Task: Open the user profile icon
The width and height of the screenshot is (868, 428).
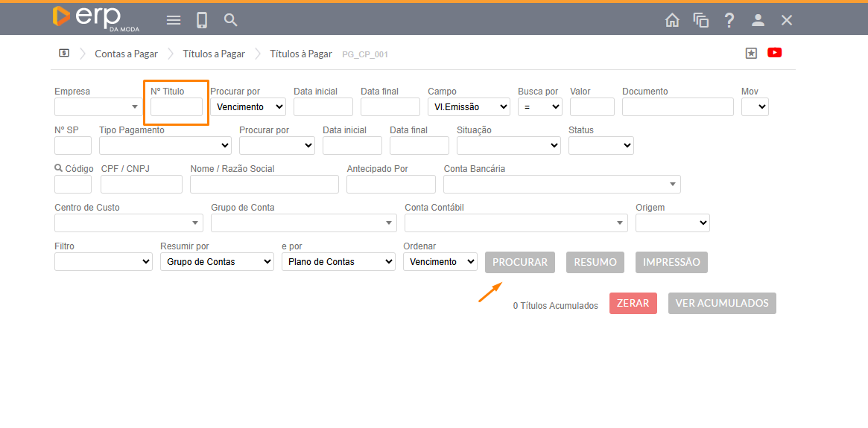Action: point(758,20)
